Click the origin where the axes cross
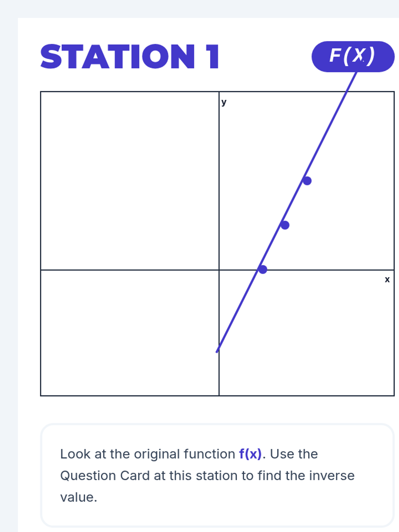The height and width of the screenshot is (532, 399). click(219, 270)
